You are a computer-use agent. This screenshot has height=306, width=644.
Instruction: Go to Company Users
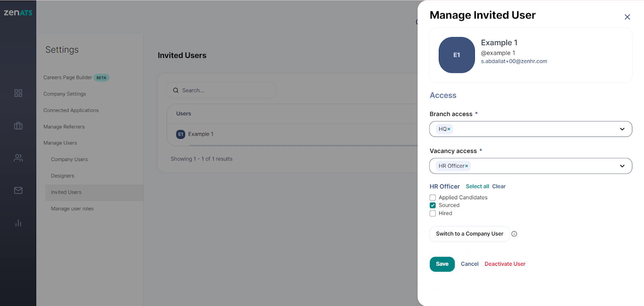(69, 159)
